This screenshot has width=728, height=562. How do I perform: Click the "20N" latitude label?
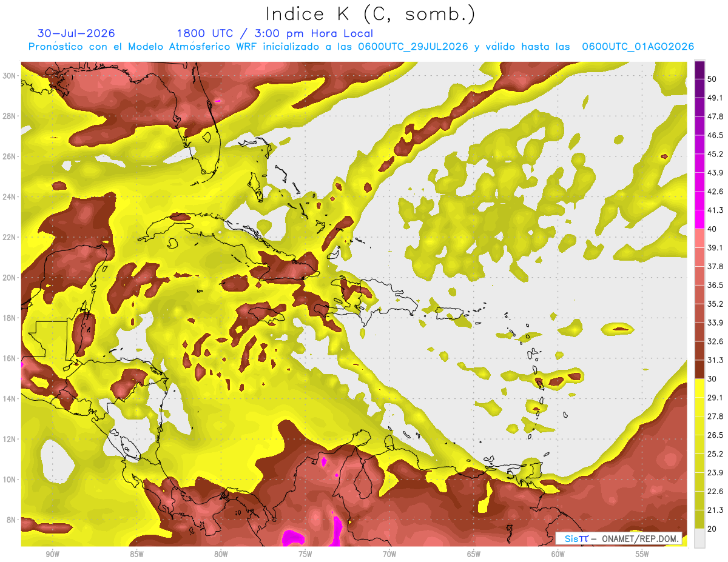pos(10,278)
